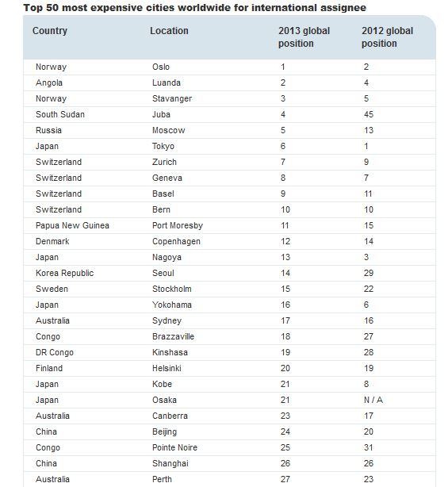Select the Zurich location cell
448x487 pixels.
164,162
